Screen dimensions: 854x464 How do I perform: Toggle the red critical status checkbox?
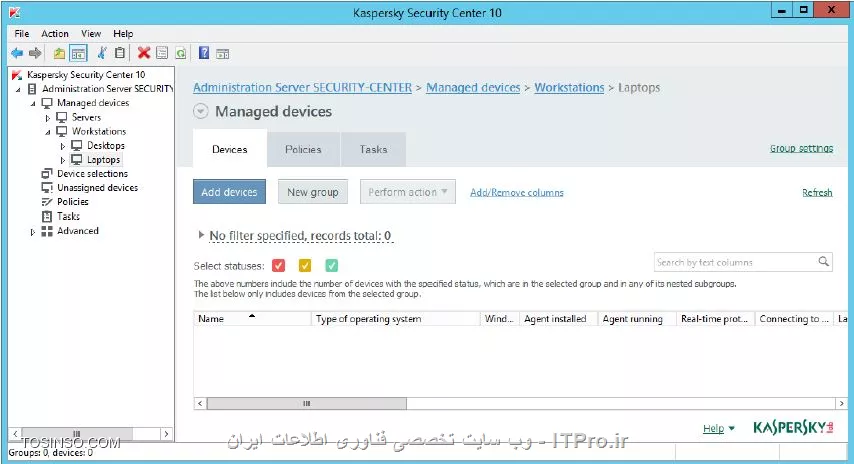(x=278, y=266)
